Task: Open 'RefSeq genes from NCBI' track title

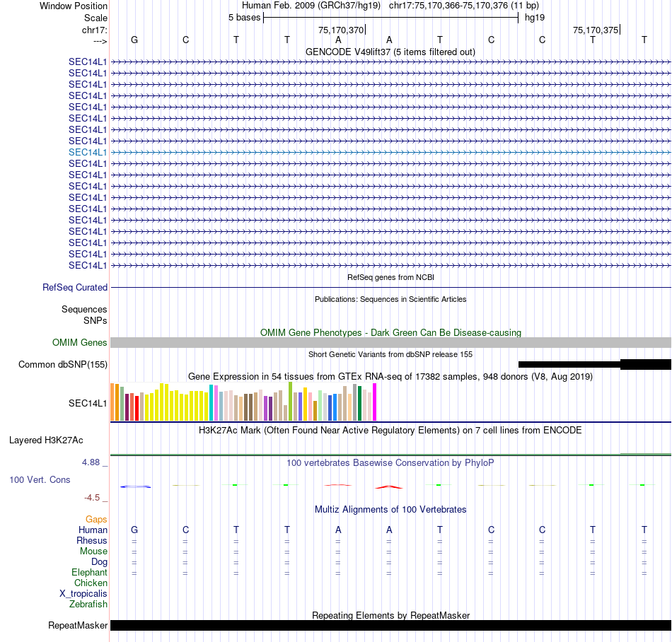Action: click(x=390, y=277)
